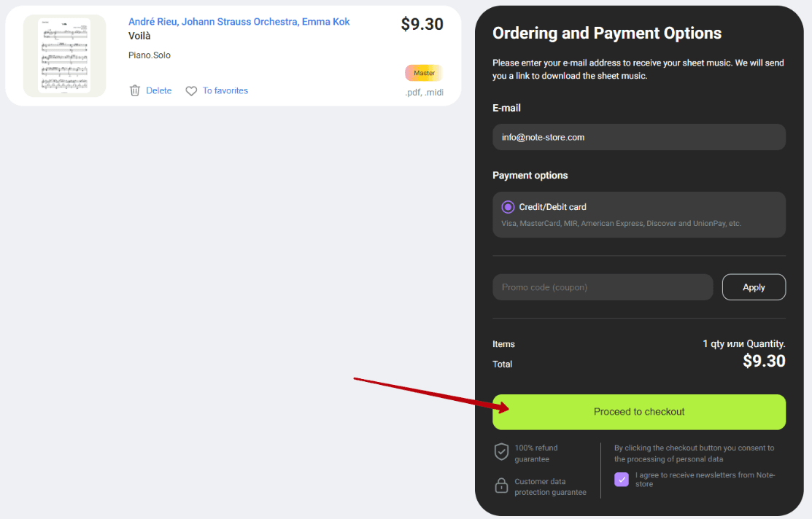The height and width of the screenshot is (519, 812).
Task: Click the padlock data protection icon
Action: pyautogui.click(x=501, y=485)
